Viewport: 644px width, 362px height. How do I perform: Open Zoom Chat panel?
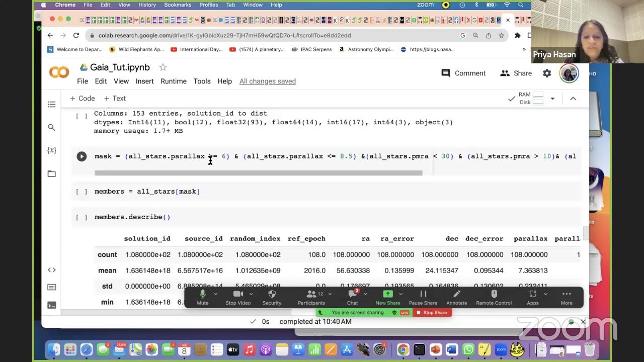pyautogui.click(x=352, y=297)
